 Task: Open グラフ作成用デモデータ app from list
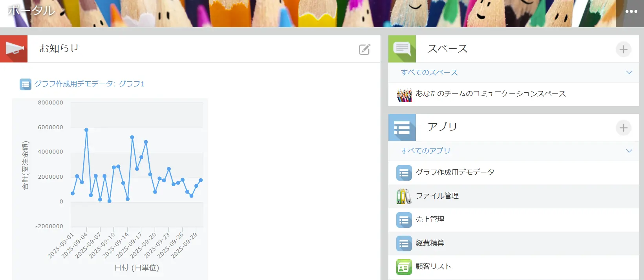[x=455, y=172]
